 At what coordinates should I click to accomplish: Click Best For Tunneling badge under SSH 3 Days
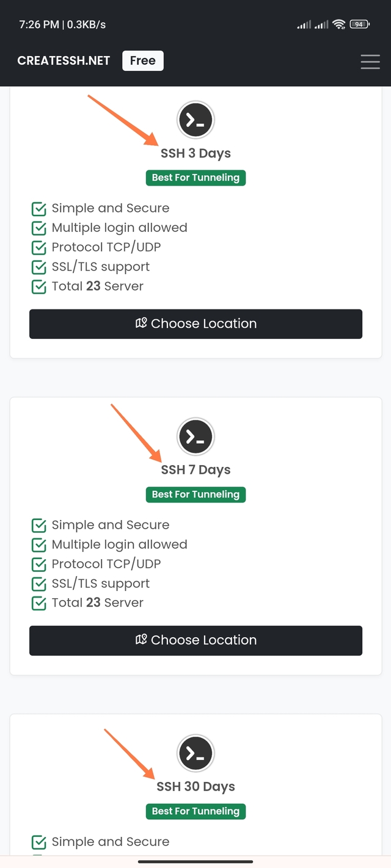195,178
